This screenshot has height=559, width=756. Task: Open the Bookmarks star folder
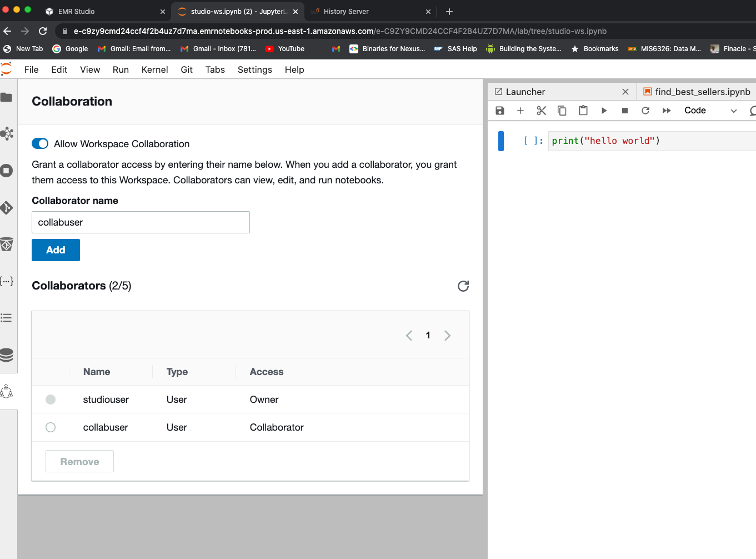pyautogui.click(x=595, y=49)
